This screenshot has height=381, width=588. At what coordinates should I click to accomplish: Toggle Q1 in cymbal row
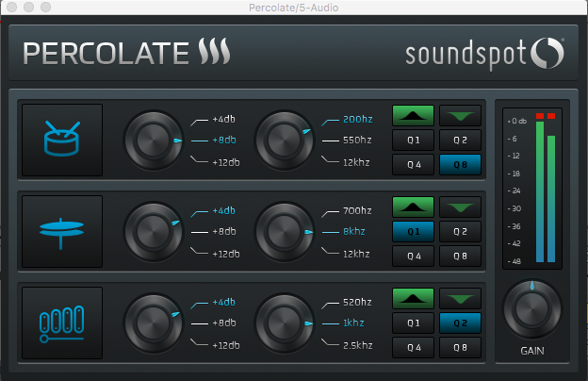(413, 232)
